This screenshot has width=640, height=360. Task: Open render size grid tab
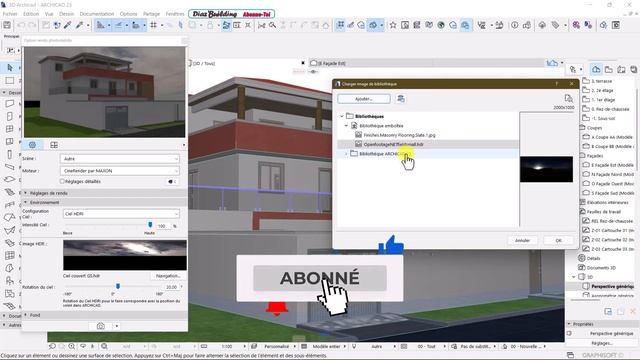[54, 145]
